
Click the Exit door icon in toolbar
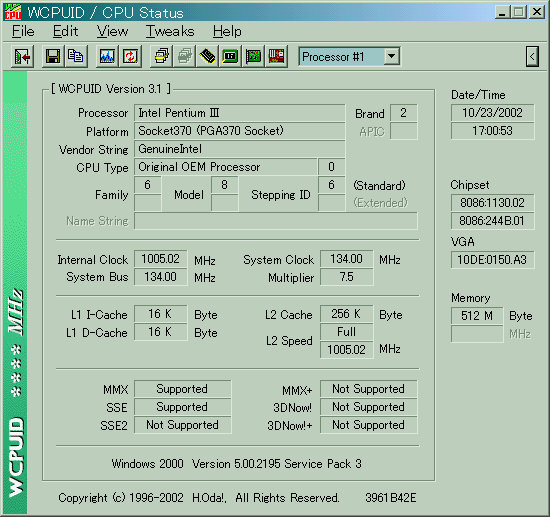22,56
